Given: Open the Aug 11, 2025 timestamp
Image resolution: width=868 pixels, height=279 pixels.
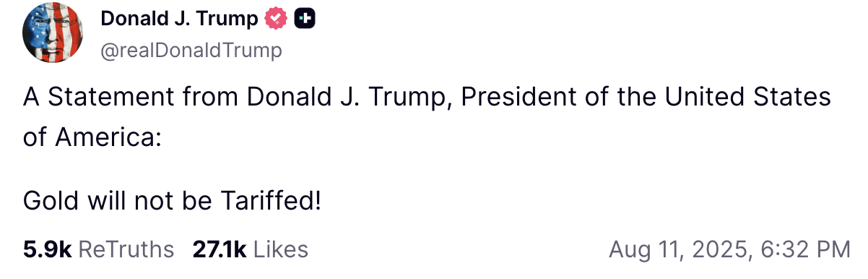Looking at the screenshot, I should [729, 250].
